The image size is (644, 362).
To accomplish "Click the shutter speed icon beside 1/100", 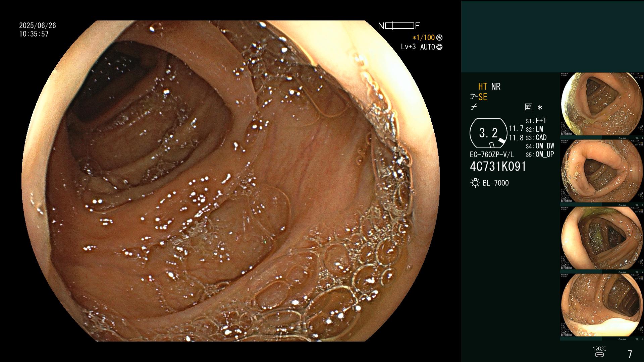I will click(x=439, y=38).
